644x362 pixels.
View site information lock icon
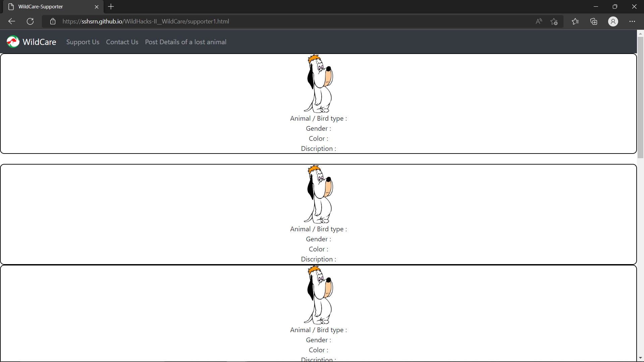tap(53, 21)
